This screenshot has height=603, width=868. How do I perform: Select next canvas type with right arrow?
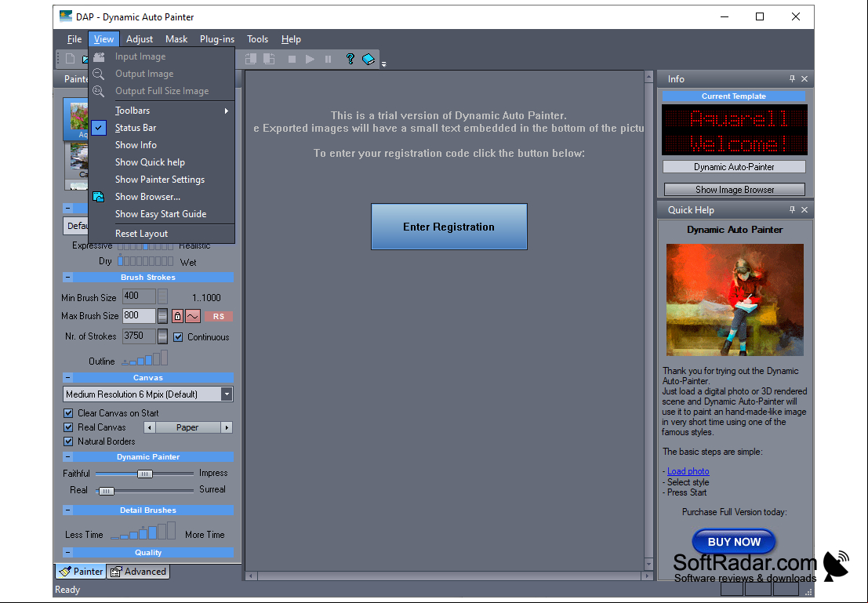click(227, 427)
